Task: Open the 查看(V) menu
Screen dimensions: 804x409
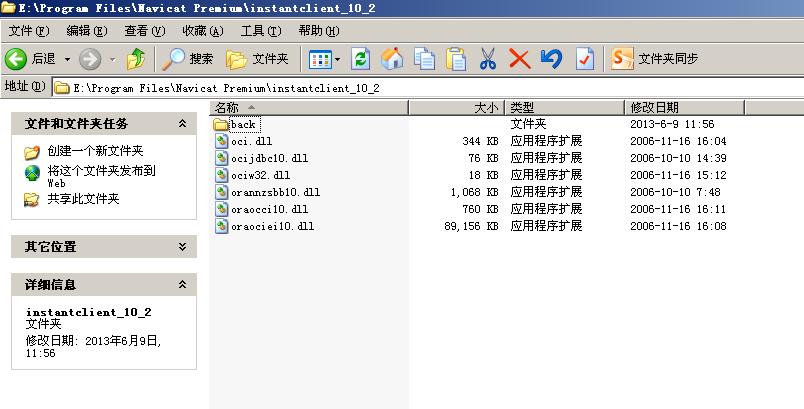Action: click(145, 31)
